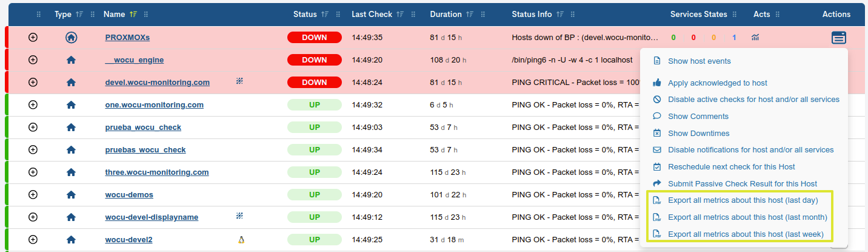This screenshot has width=868, height=252.
Task: Click the home icon of __wocu_engine
Action: point(71,60)
